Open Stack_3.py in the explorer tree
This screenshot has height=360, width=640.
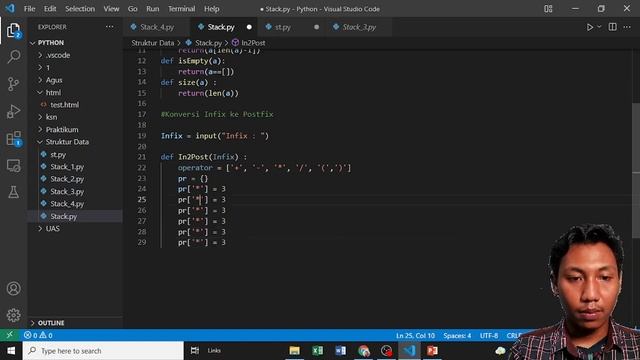coord(67,191)
